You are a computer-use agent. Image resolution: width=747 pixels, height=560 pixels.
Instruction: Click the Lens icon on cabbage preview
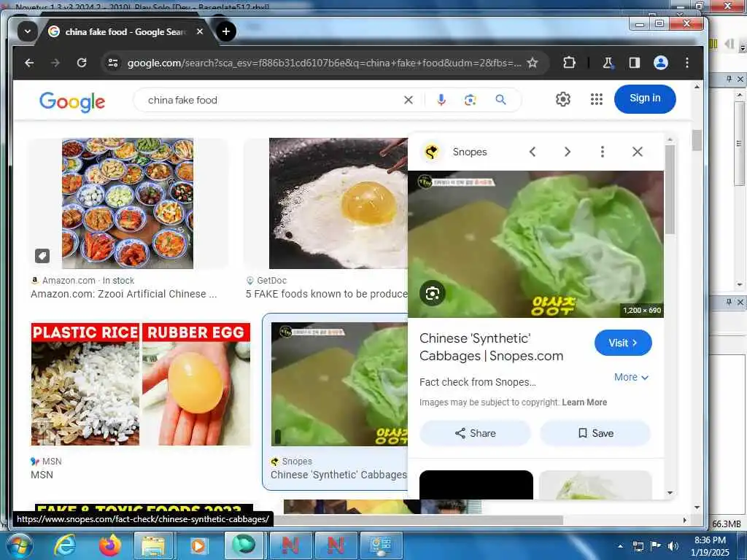432,293
